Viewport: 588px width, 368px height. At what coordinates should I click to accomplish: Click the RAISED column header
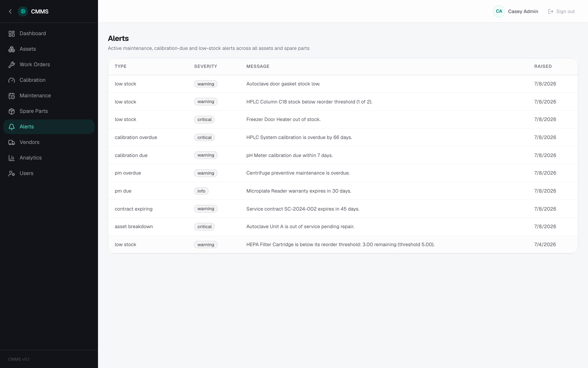click(543, 66)
